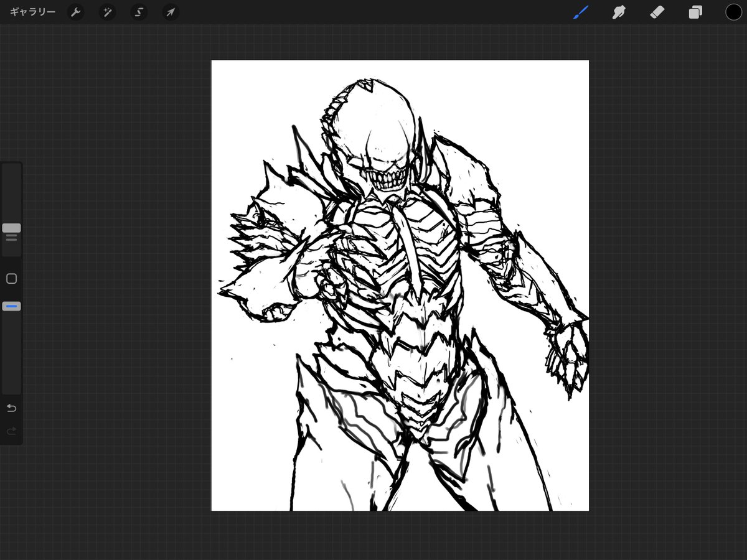This screenshot has height=560, width=747.
Task: Select the Eraser tool
Action: tap(657, 12)
